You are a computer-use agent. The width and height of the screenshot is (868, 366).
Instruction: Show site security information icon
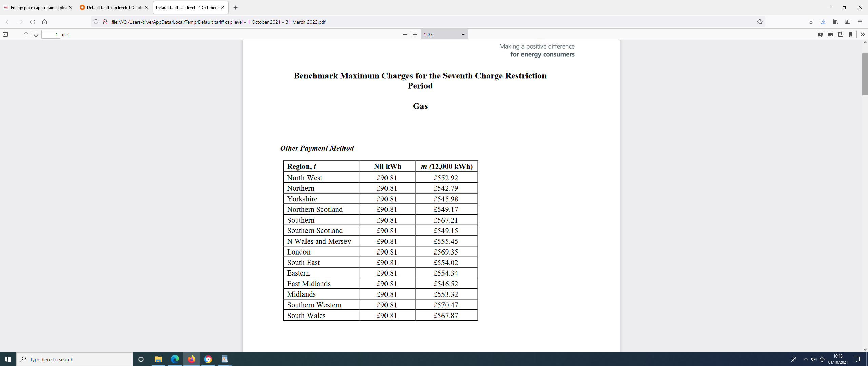coord(105,22)
